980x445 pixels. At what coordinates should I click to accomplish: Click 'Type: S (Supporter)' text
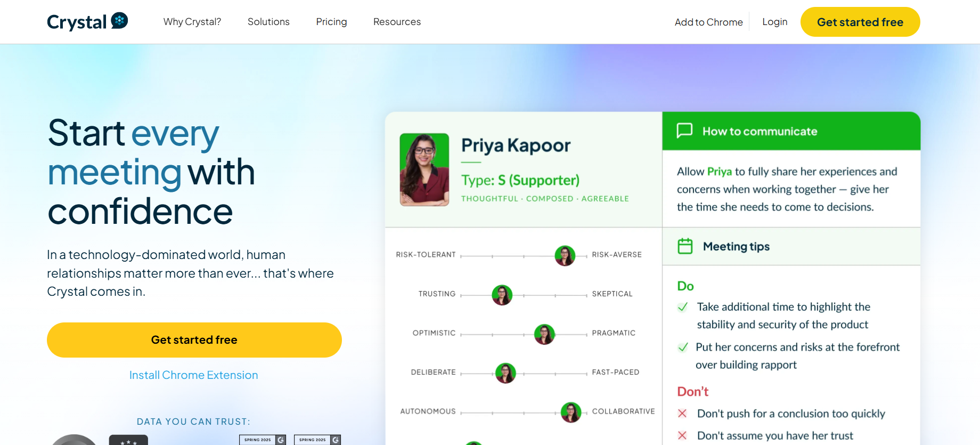pyautogui.click(x=520, y=180)
